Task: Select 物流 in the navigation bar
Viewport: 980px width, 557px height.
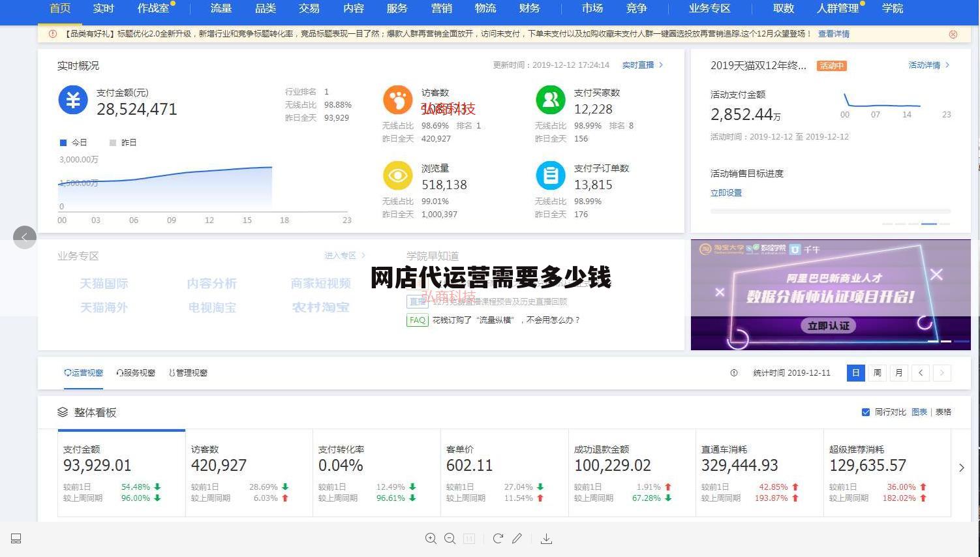Action: point(485,8)
